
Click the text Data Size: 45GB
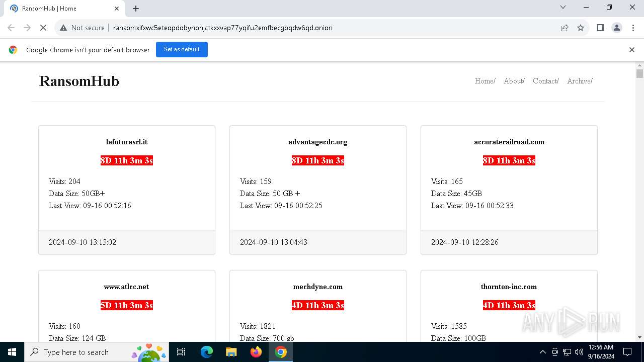pos(457,194)
